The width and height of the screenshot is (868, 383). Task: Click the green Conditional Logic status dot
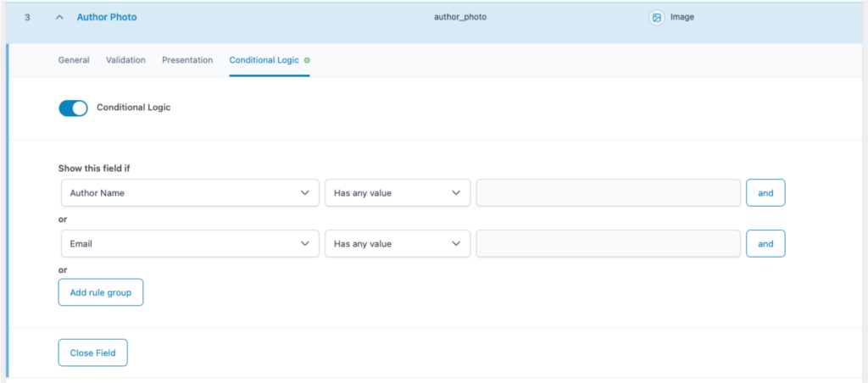(307, 60)
